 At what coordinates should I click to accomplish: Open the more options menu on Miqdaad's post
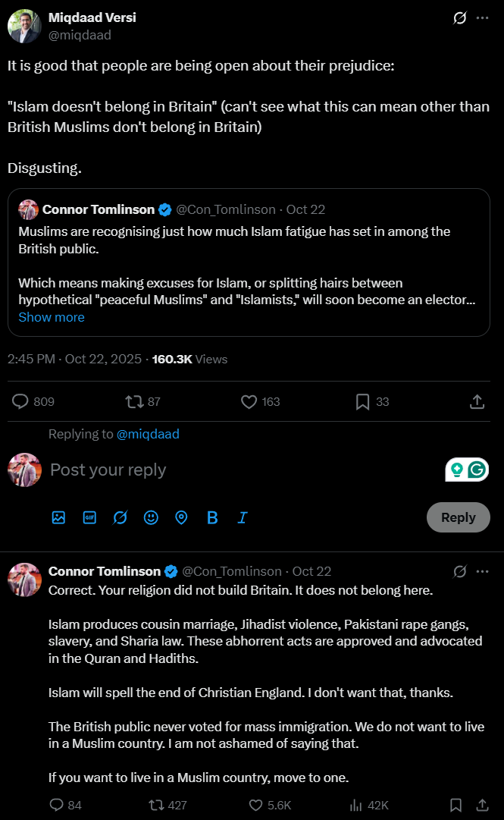tap(483, 17)
